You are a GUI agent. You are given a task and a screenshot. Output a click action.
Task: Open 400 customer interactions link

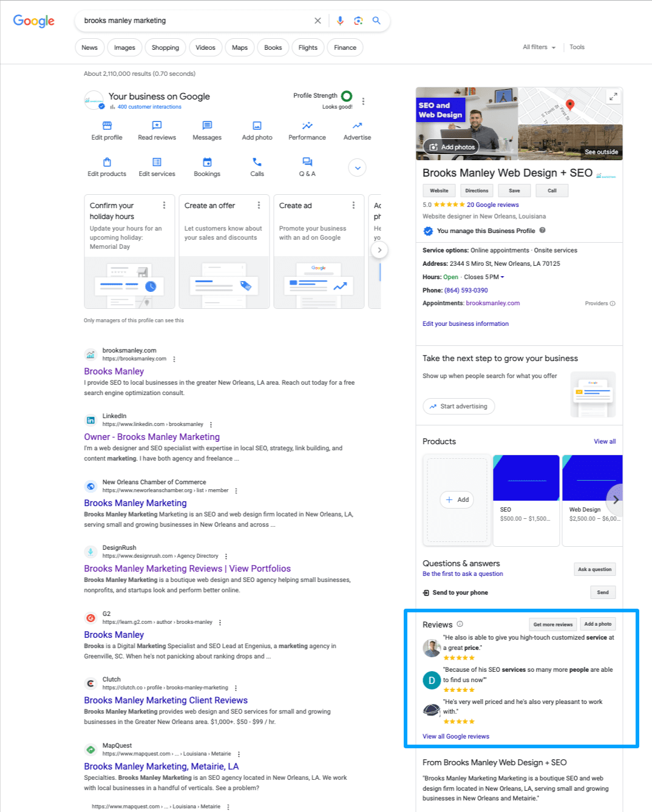pos(149,107)
